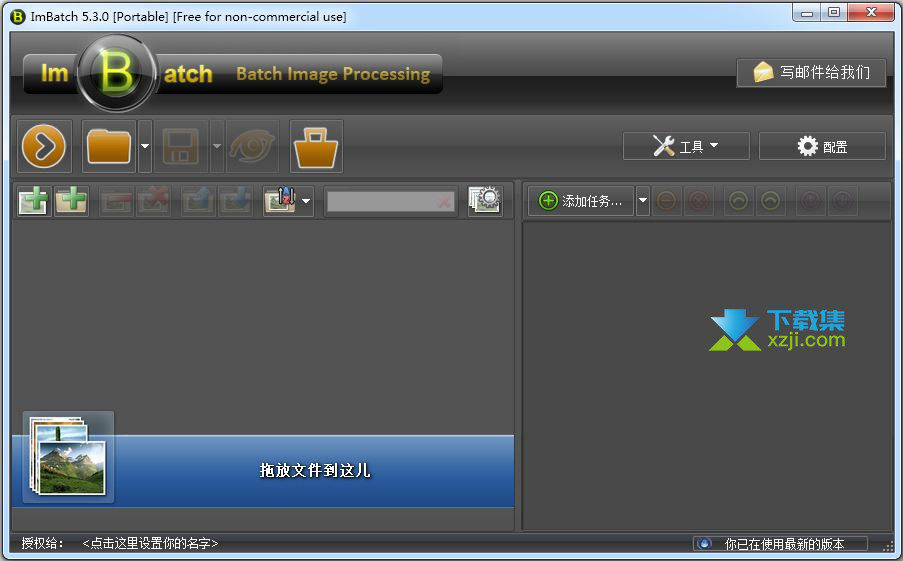903x561 pixels.
Task: Toggle the eye preview icon
Action: pos(253,146)
